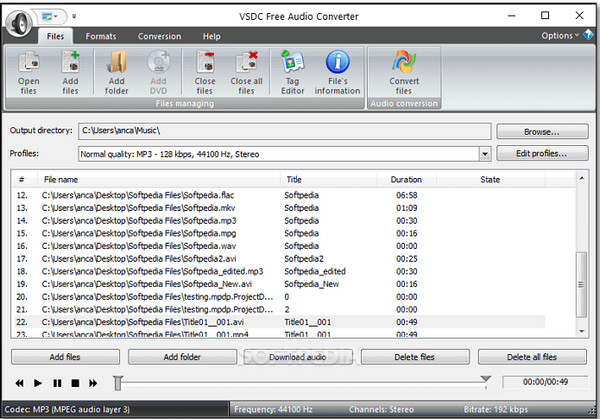The width and height of the screenshot is (600, 419).
Task: Click the Browse button
Action: pos(542,131)
